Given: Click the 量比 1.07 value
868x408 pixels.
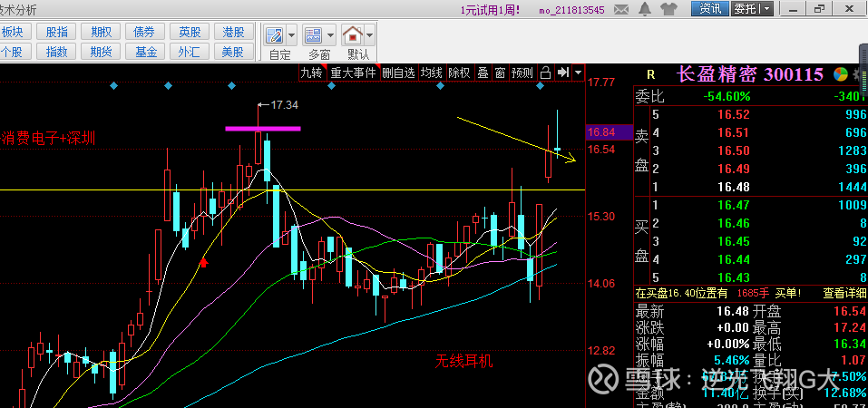Looking at the screenshot, I should [854, 361].
